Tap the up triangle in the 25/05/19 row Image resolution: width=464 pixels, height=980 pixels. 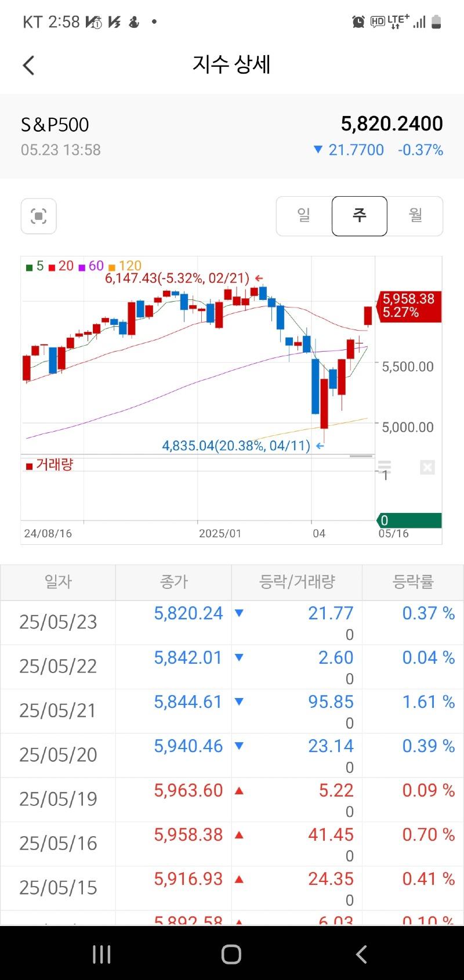(x=239, y=790)
